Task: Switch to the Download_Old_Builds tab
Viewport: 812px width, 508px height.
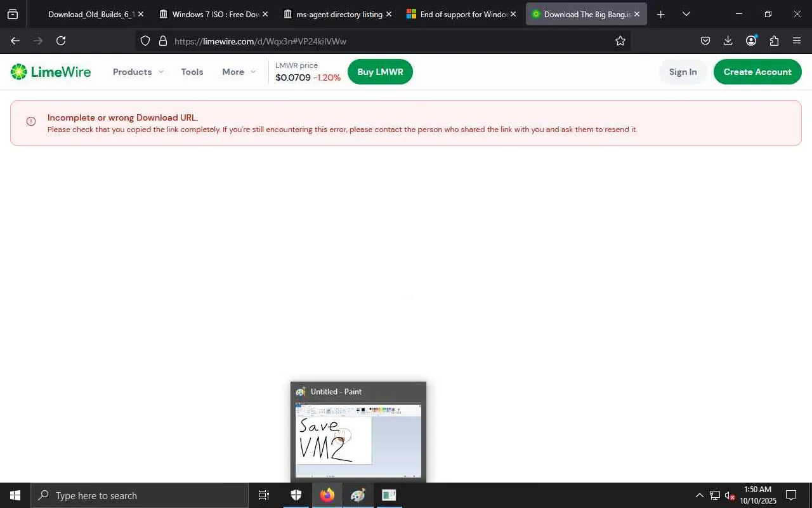Action: pos(89,14)
